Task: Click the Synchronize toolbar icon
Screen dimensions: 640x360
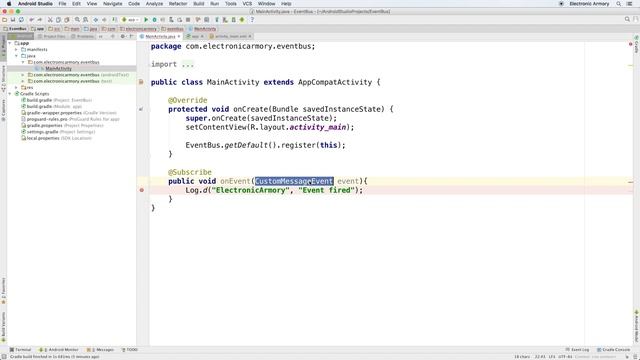Action: [x=21, y=20]
